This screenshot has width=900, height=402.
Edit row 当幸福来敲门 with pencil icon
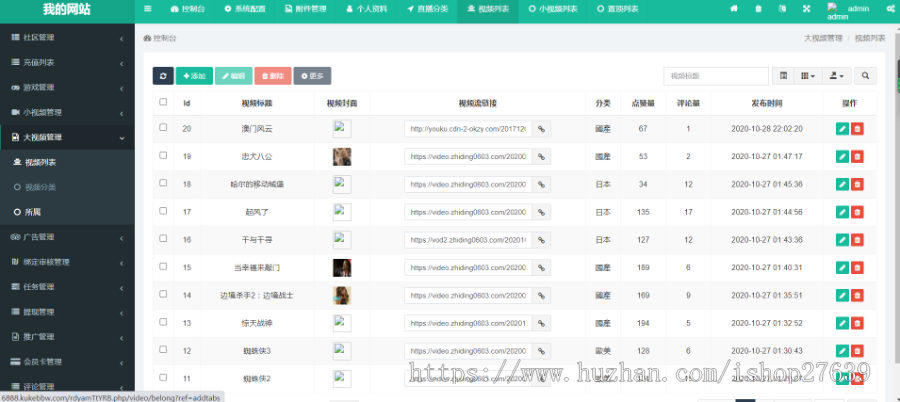click(841, 268)
